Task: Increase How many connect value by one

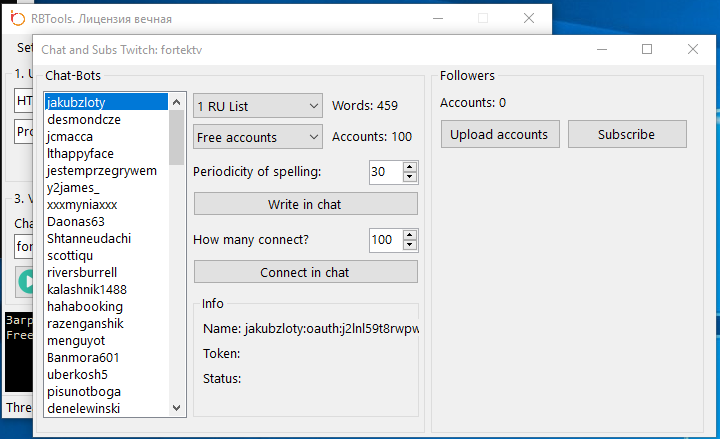Action: pos(409,234)
